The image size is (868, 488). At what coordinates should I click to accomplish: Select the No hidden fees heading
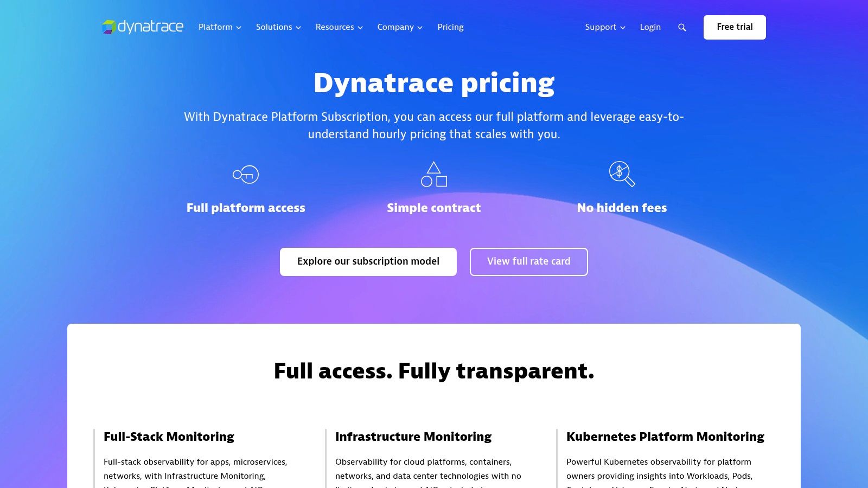(622, 208)
